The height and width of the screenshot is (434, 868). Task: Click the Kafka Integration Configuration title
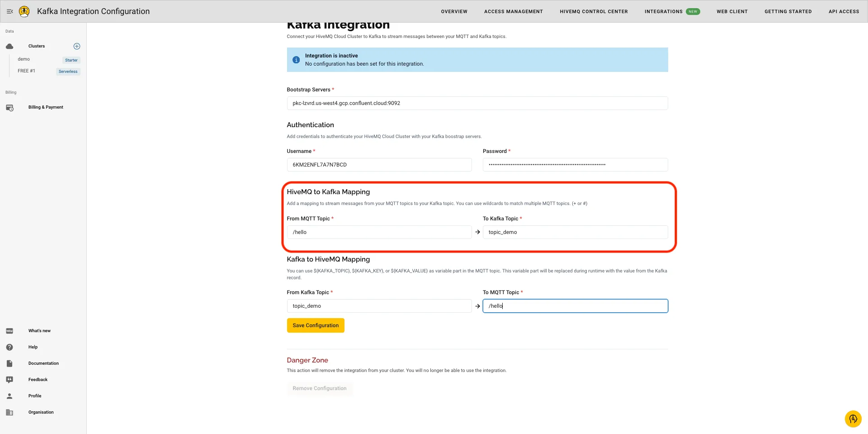93,11
